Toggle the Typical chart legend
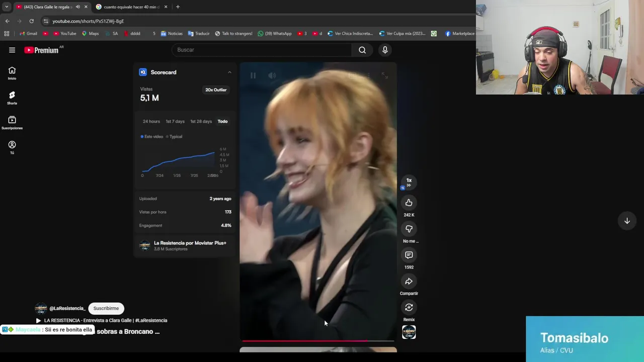 click(x=174, y=137)
